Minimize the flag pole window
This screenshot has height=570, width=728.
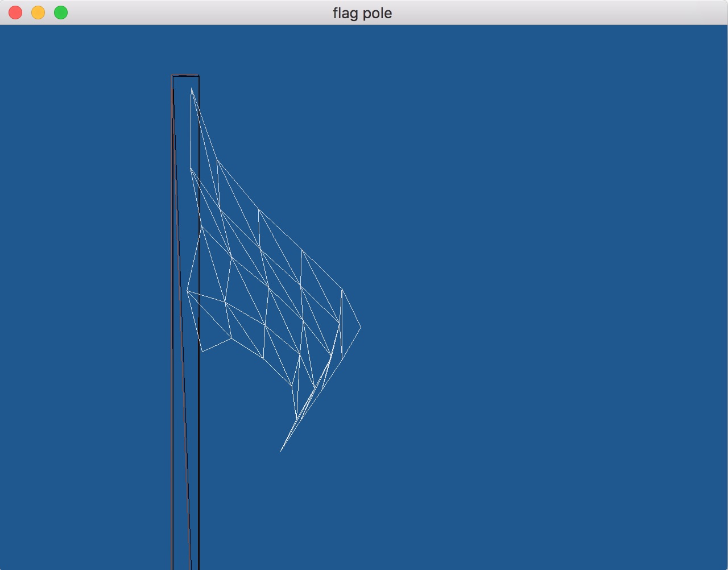[38, 13]
